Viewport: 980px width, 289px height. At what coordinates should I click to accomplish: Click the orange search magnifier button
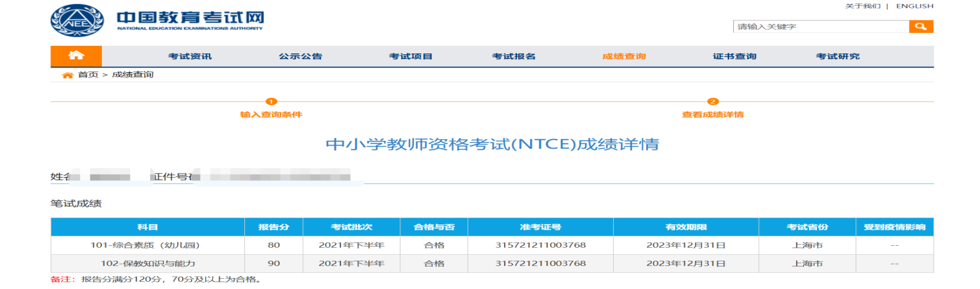[x=921, y=26]
